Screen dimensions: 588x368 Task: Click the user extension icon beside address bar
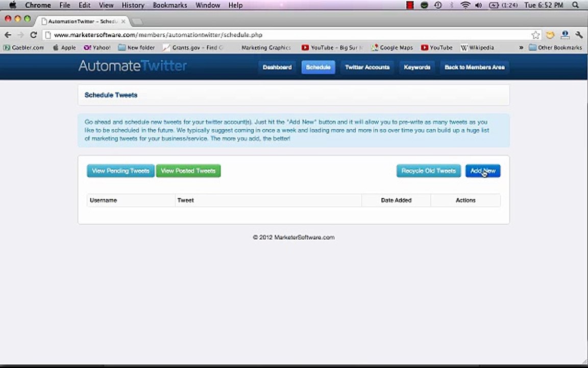(x=565, y=35)
